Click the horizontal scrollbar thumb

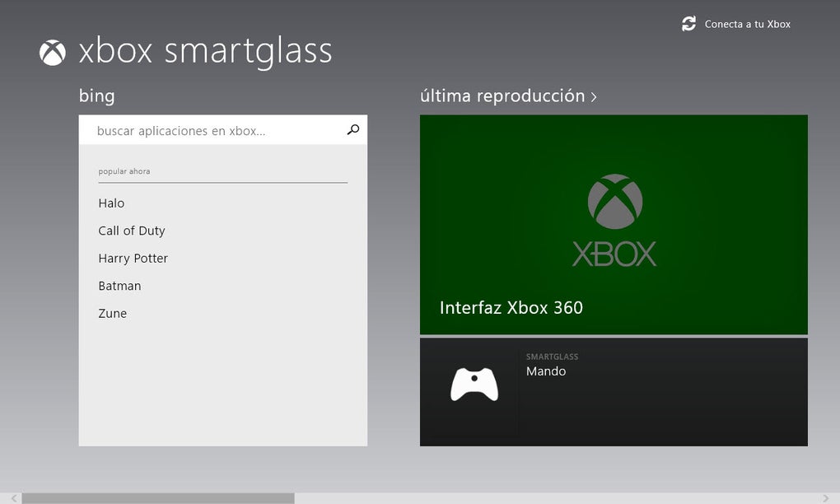pyautogui.click(x=158, y=498)
